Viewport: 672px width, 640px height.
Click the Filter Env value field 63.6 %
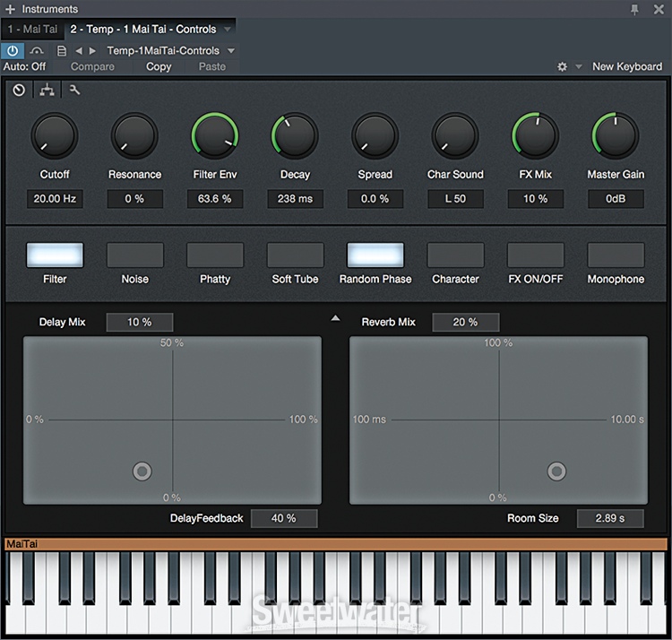click(215, 199)
